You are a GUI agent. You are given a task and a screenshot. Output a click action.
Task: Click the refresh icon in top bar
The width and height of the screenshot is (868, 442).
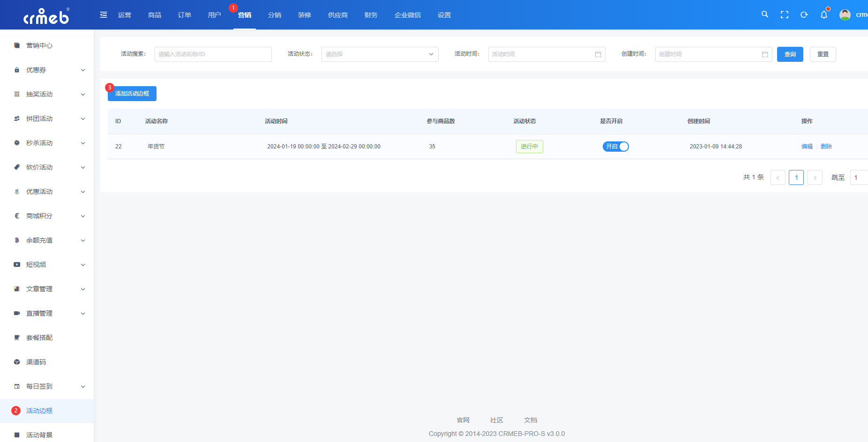804,15
